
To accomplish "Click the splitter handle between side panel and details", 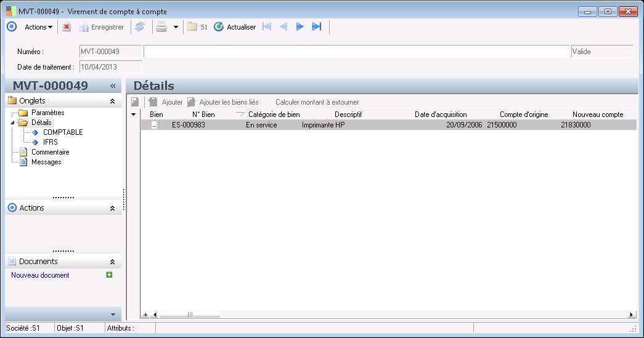I will click(124, 199).
